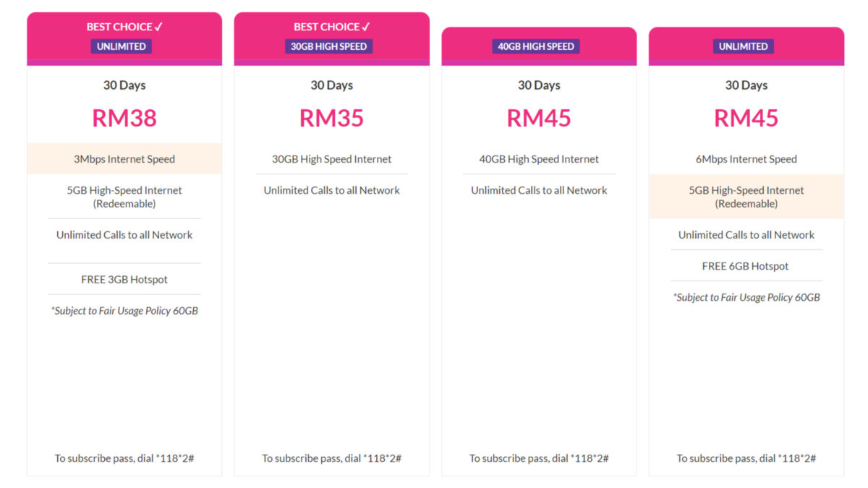The image size is (868, 488).
Task: Click the RM35 price
Action: [331, 118]
